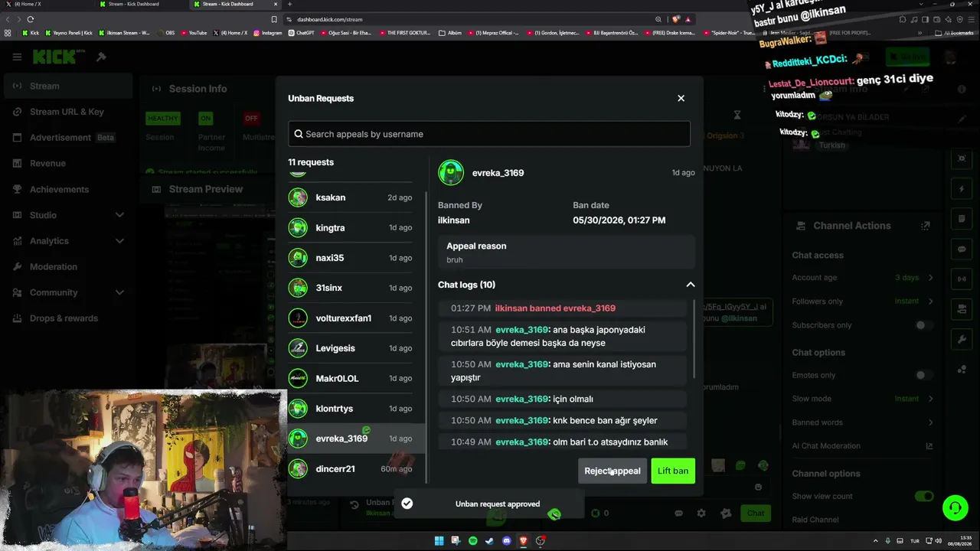The height and width of the screenshot is (551, 980).
Task: Pop out the Channel Actions panel
Action: (926, 226)
